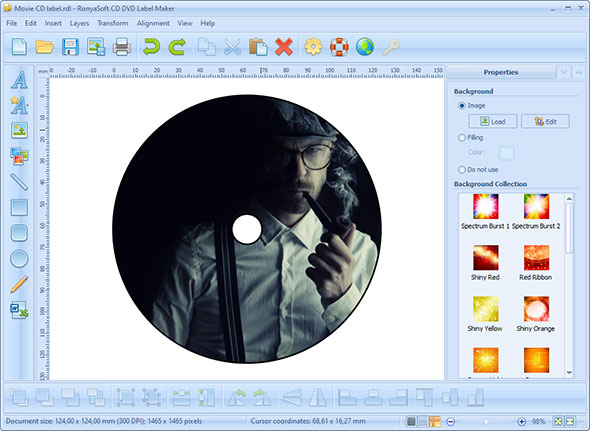
Task: Click the Zoom Out minus button
Action: tap(451, 421)
